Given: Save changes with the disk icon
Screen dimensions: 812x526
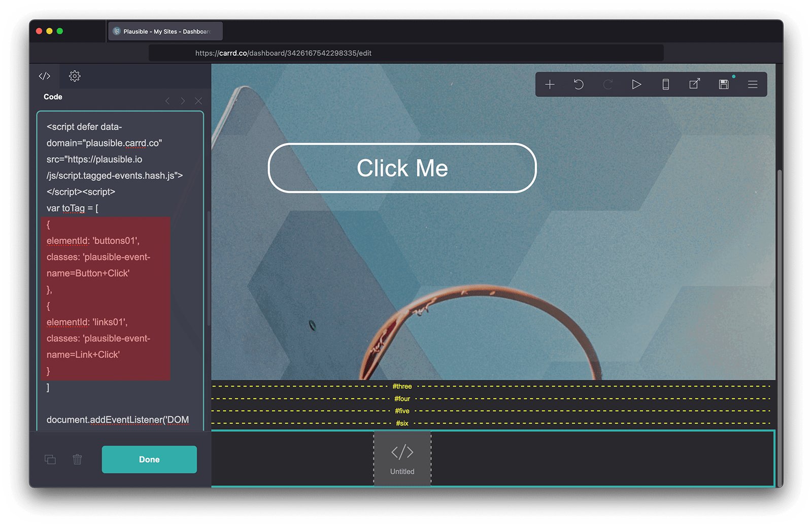Looking at the screenshot, I should (724, 84).
